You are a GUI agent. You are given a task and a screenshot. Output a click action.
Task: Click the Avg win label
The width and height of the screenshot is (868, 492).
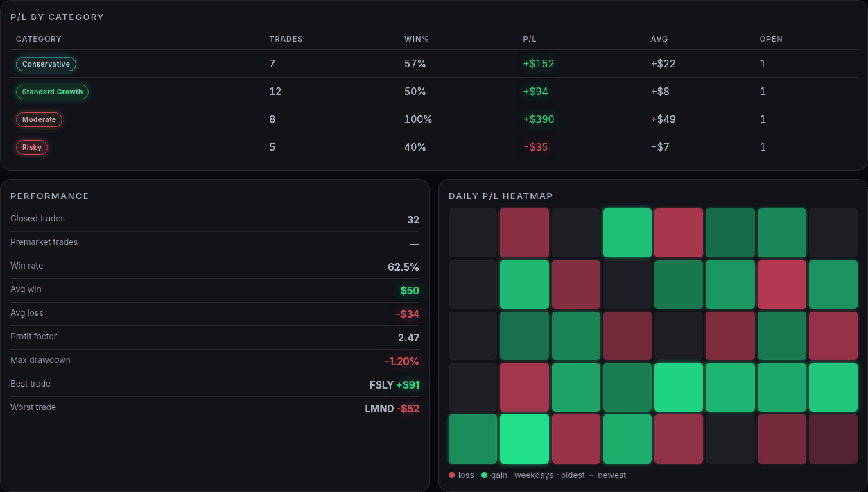pyautogui.click(x=26, y=289)
